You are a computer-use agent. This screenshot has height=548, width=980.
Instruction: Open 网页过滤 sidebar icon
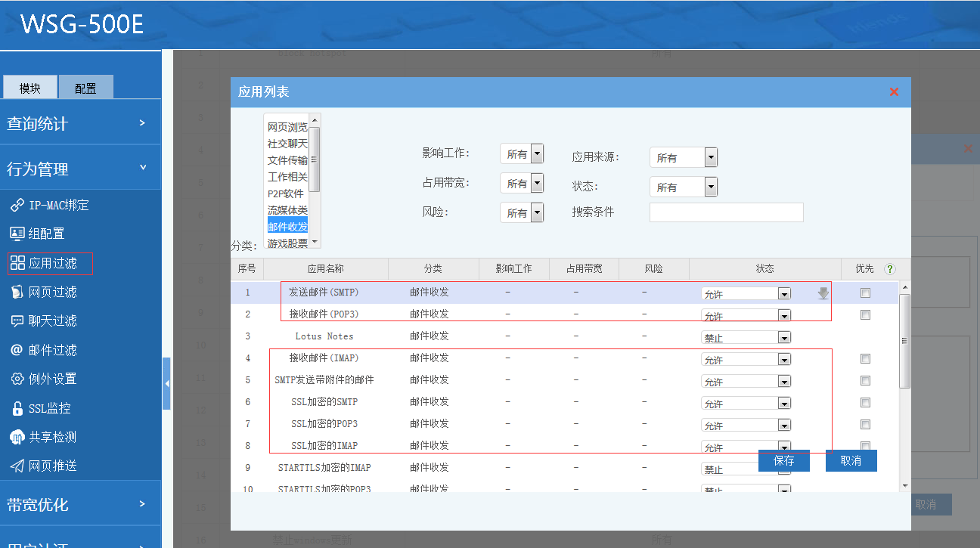click(17, 292)
